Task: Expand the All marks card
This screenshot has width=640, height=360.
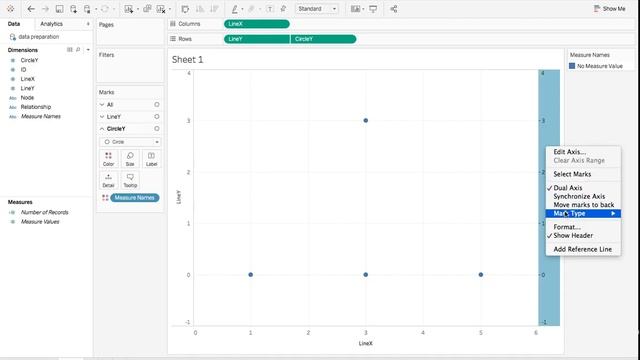Action: pos(102,105)
